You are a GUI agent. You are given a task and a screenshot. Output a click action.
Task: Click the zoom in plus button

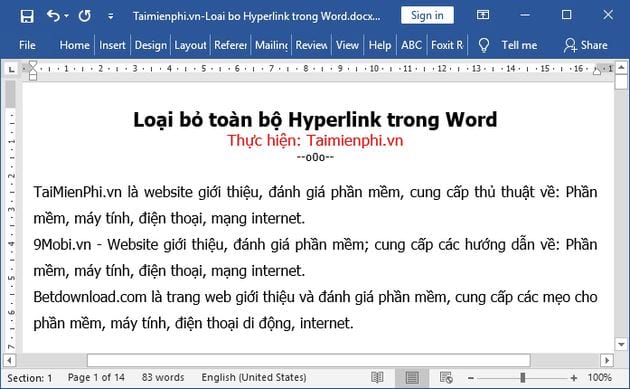coord(574,378)
